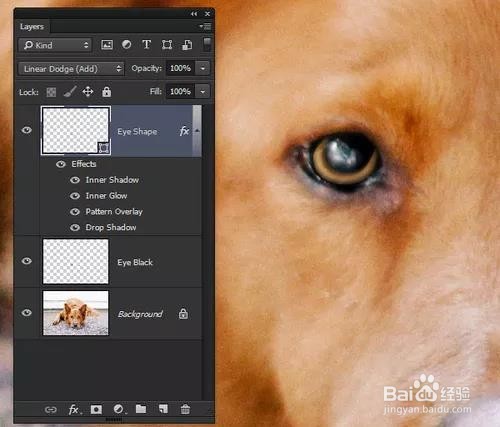Screen dimensions: 500x427
Task: Add a layer mask
Action: (96, 409)
